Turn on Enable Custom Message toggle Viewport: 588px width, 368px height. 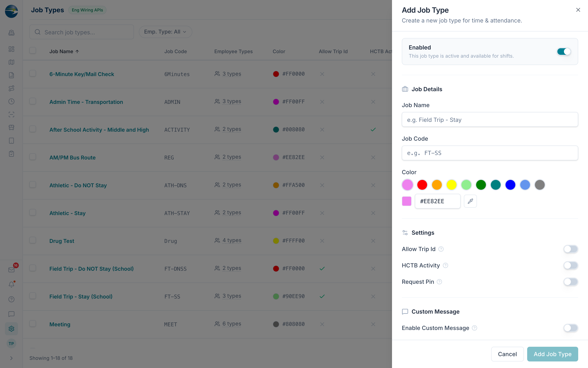(570, 328)
